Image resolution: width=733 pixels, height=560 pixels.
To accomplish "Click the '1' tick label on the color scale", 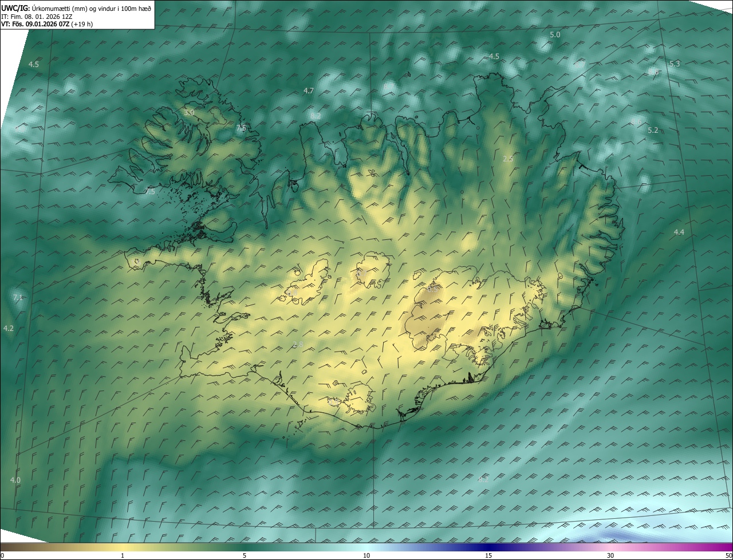I will click(x=123, y=555).
